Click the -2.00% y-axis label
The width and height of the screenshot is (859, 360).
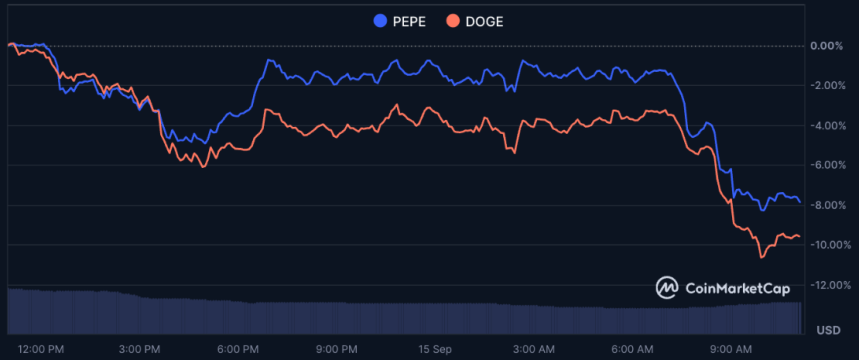[x=828, y=85]
